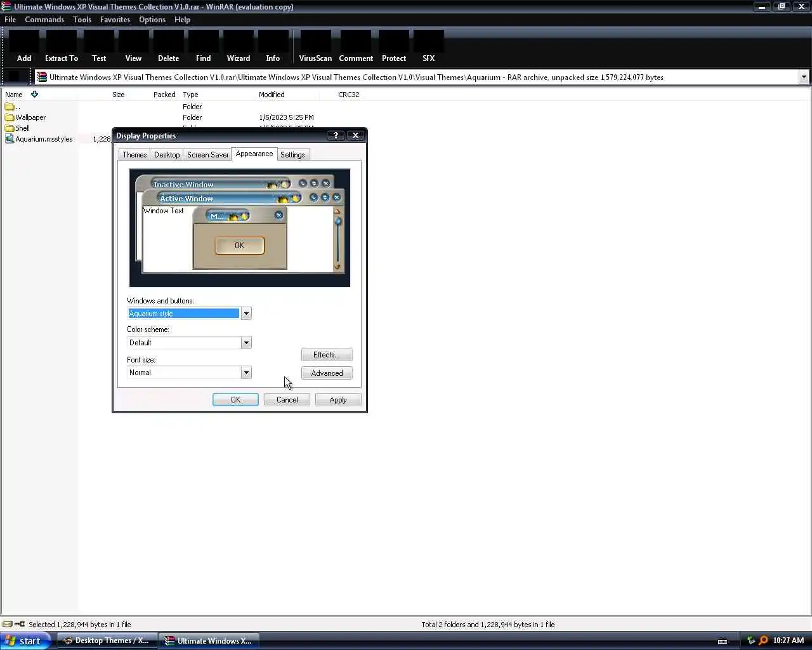Image resolution: width=812 pixels, height=650 pixels.
Task: Switch to the Screen Saver tab
Action: point(207,155)
